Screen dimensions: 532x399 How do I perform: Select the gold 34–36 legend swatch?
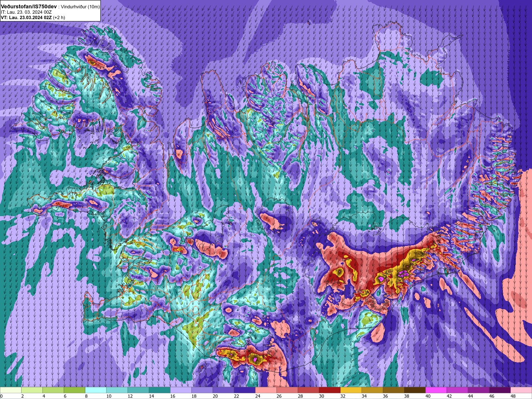pos(372,390)
